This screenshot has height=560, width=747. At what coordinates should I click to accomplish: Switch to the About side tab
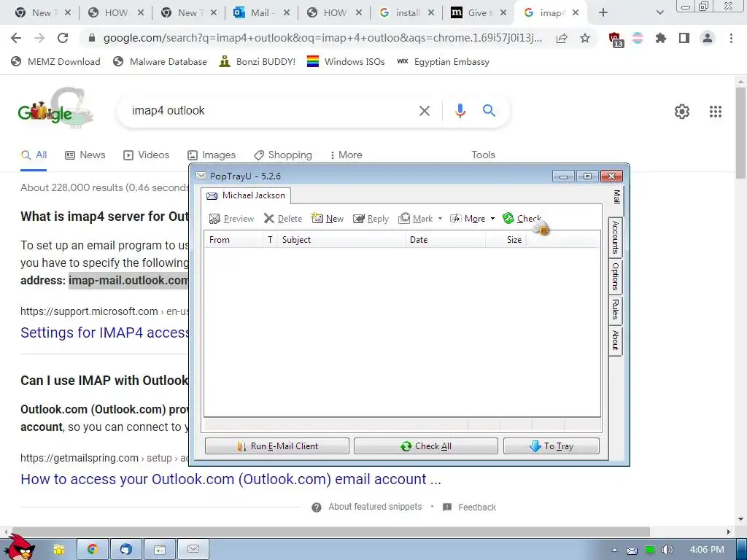point(616,340)
